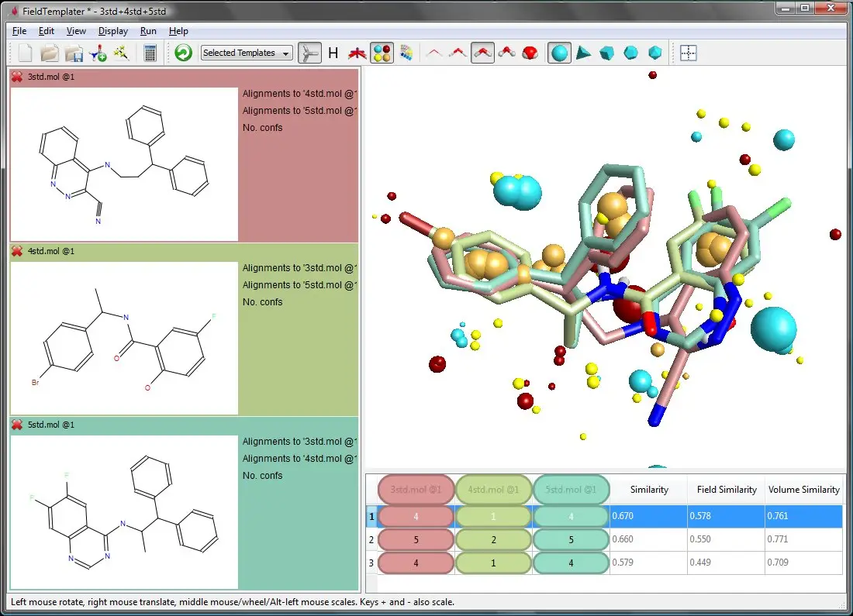
Task: Remove 4std.mol @1 with its red X
Action: [17, 250]
